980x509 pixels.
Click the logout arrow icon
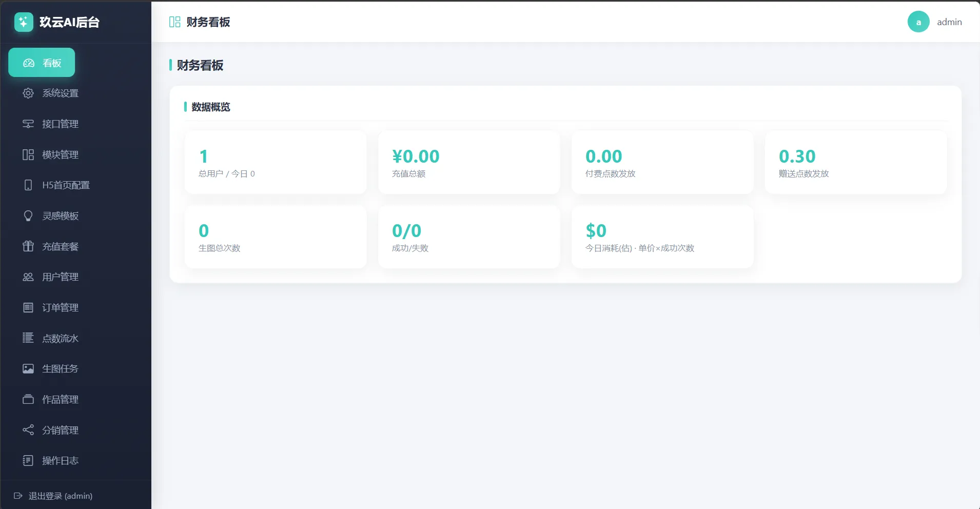coord(18,496)
